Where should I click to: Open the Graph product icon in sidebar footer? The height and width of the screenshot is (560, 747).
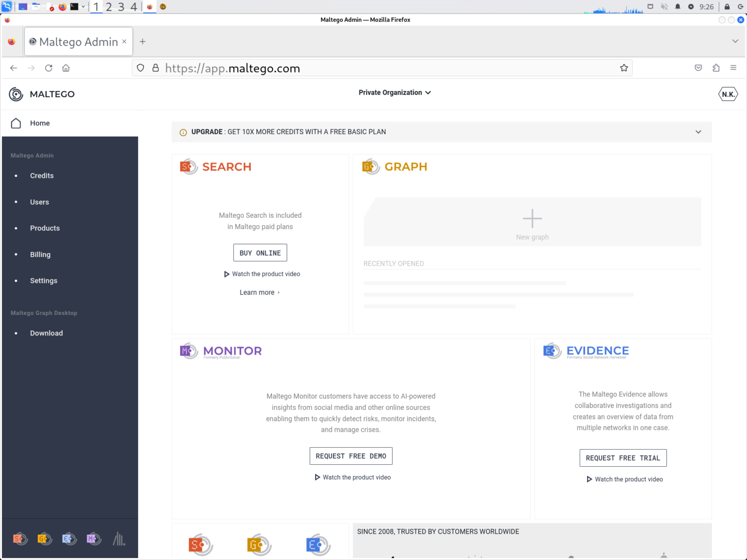(44, 539)
